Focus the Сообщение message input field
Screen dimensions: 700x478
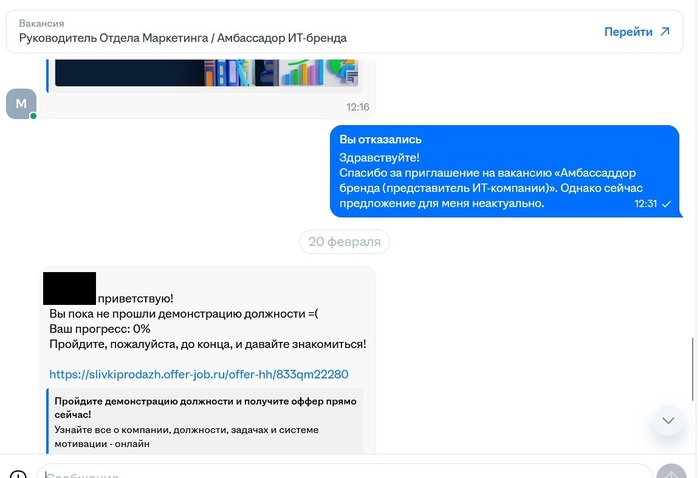pyautogui.click(x=344, y=472)
